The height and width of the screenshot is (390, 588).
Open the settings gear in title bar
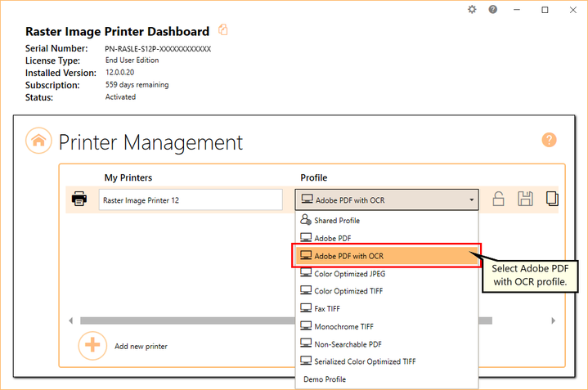472,9
